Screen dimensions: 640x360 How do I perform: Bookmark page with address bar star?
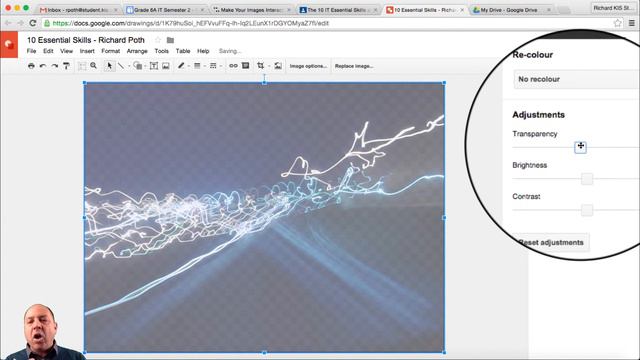[x=618, y=23]
